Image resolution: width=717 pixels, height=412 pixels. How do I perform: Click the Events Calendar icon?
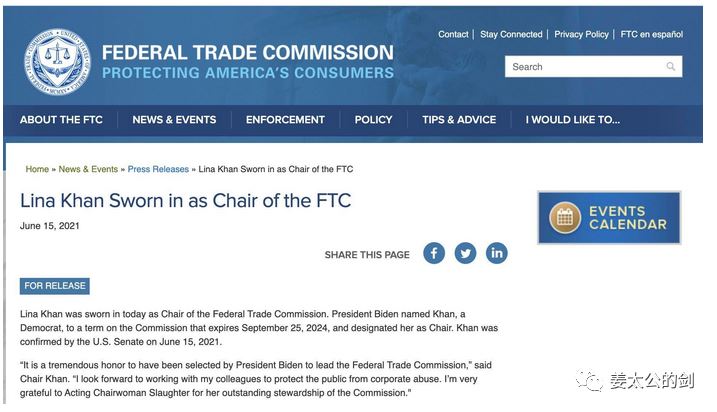(565, 218)
